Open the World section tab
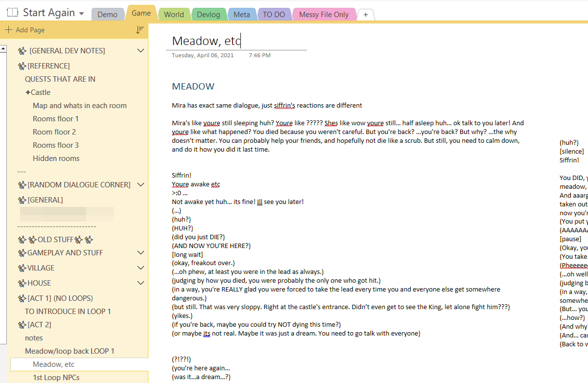Screen dimensions: 588x383 pos(174,15)
